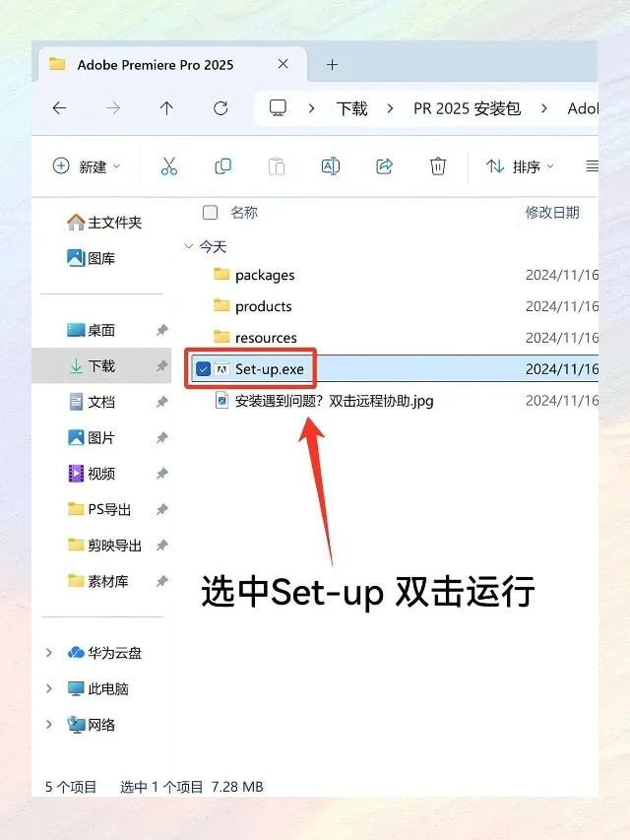This screenshot has height=840, width=630.
Task: Sort by the 修改日期 column header
Action: pos(552,213)
